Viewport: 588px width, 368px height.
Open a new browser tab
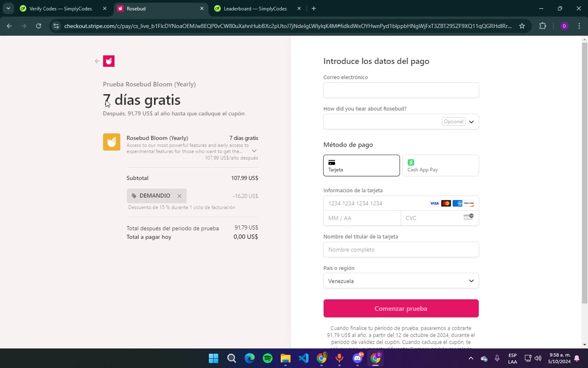[x=314, y=9]
